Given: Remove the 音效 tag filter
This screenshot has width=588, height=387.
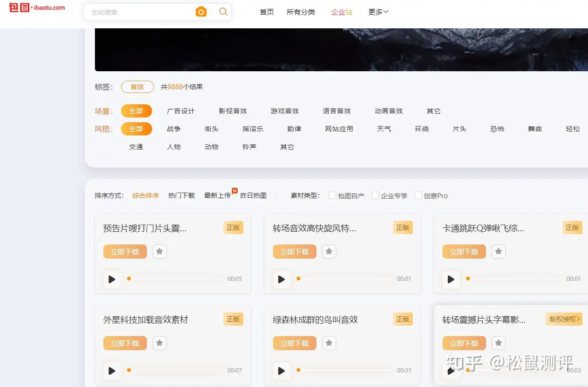Looking at the screenshot, I should (137, 87).
